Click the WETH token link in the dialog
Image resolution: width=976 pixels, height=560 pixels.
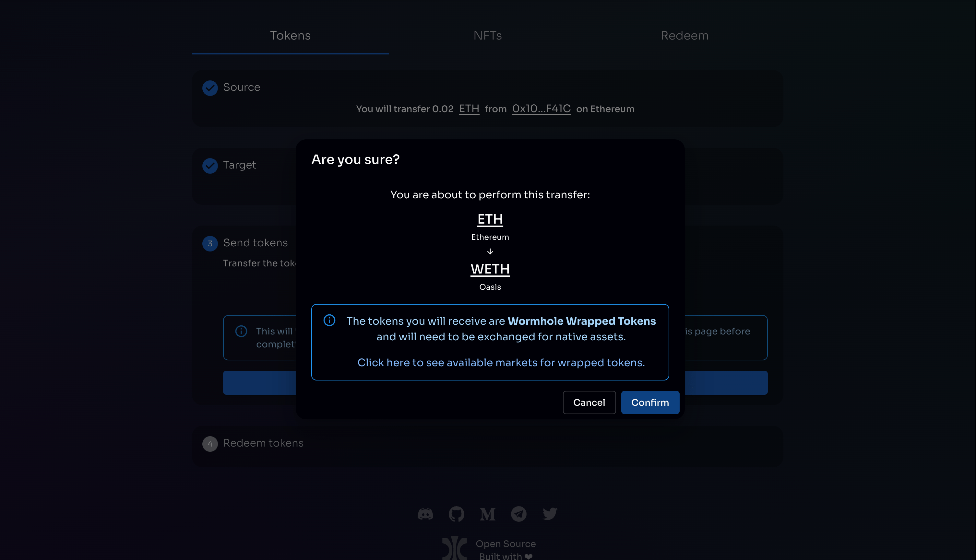(490, 269)
